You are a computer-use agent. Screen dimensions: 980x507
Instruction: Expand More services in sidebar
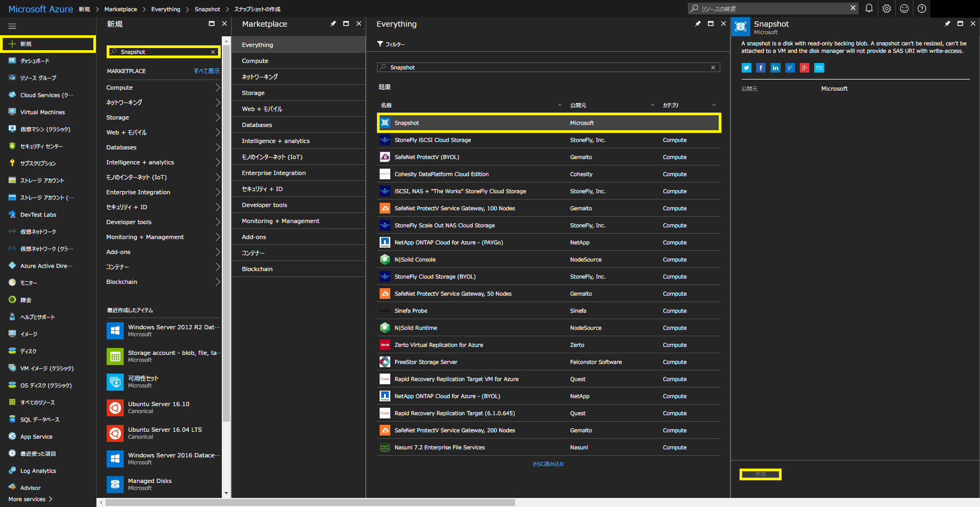tap(30, 499)
